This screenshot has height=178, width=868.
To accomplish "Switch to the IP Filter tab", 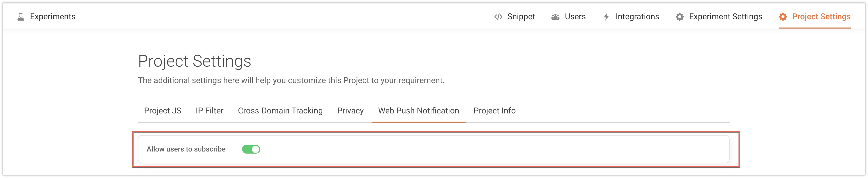I will 209,110.
